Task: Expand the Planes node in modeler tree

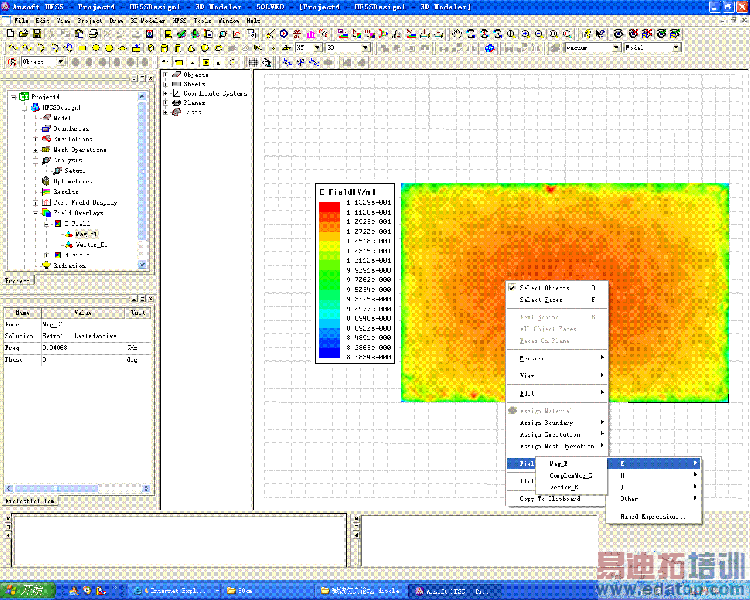Action: (x=165, y=103)
